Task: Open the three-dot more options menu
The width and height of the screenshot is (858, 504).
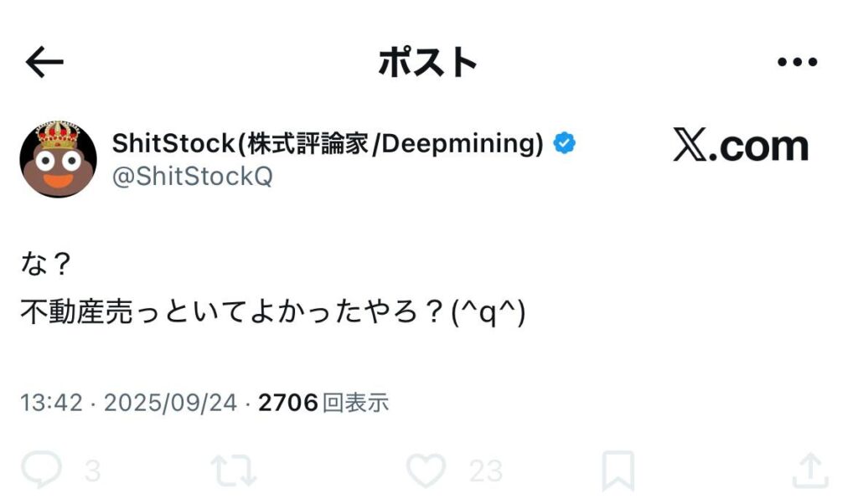Action: (797, 62)
